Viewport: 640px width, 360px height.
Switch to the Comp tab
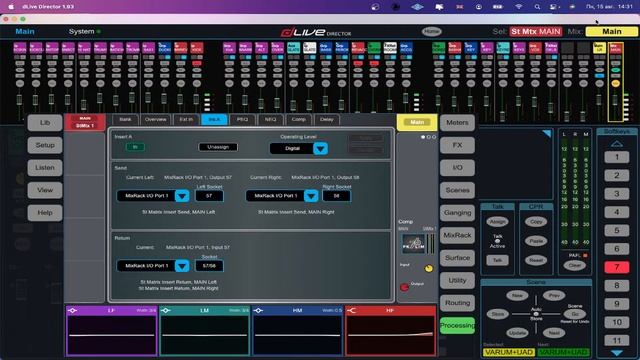click(298, 119)
